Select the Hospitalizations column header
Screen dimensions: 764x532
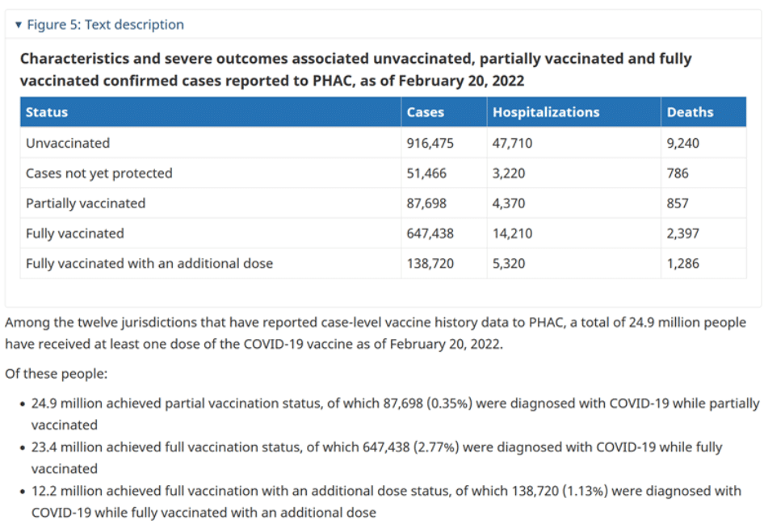[546, 112]
